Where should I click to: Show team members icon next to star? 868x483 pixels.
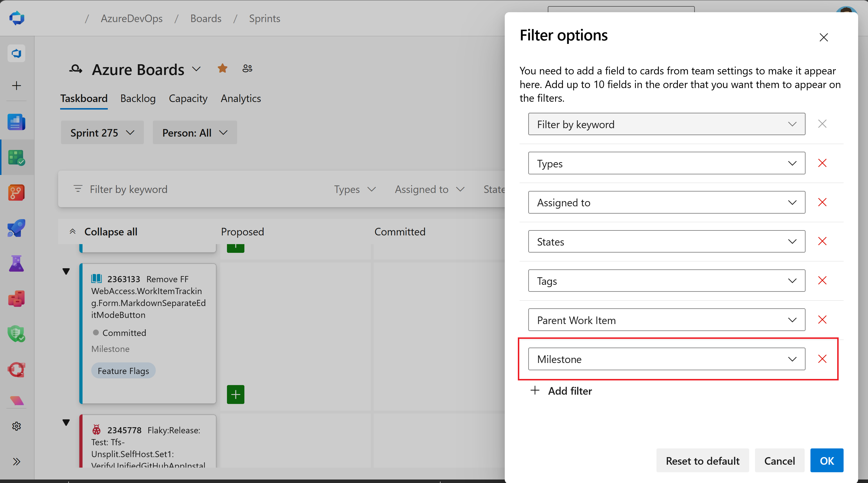point(247,68)
